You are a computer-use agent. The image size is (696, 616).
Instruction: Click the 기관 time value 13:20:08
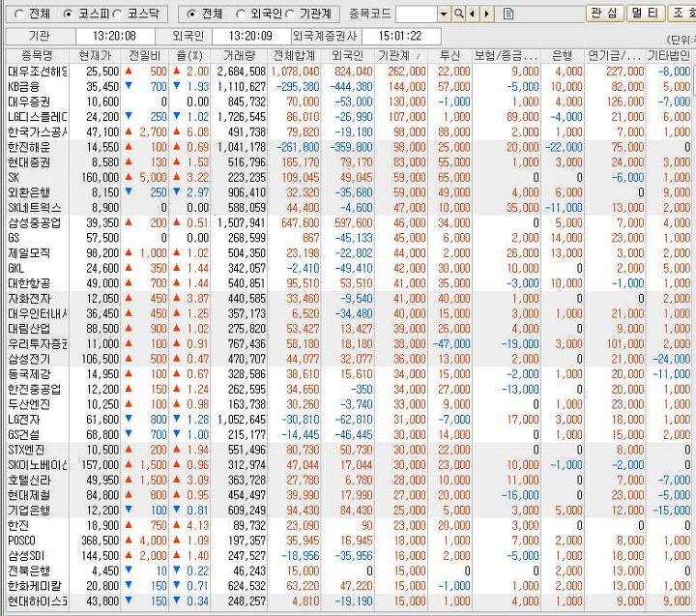click(x=115, y=36)
